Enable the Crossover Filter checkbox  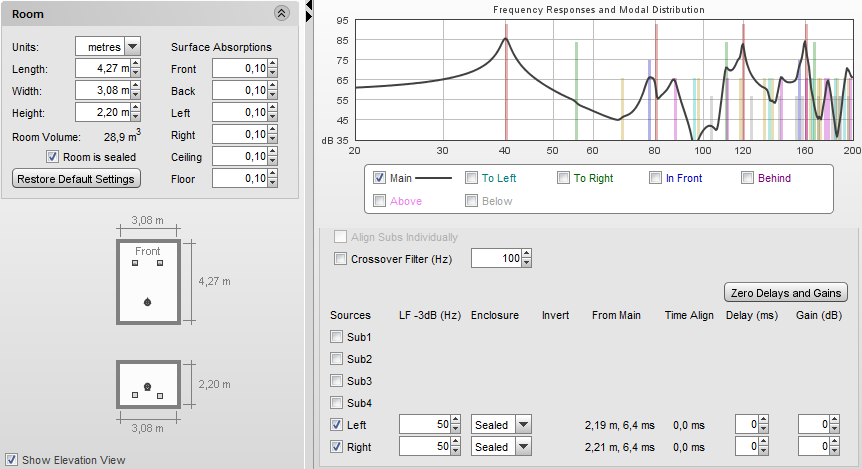340,259
